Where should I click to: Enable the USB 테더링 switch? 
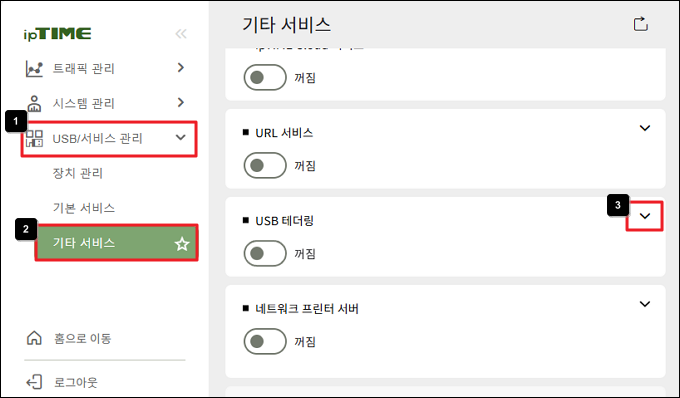click(x=265, y=253)
